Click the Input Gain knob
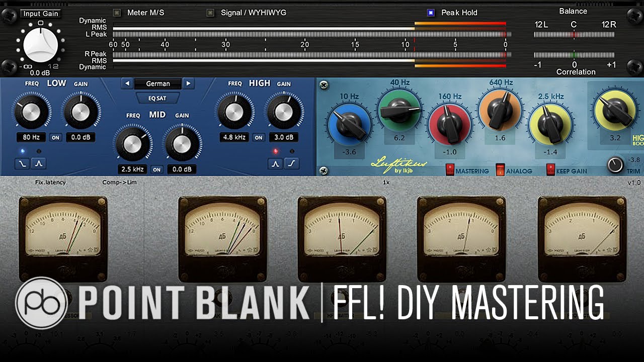 [x=41, y=44]
